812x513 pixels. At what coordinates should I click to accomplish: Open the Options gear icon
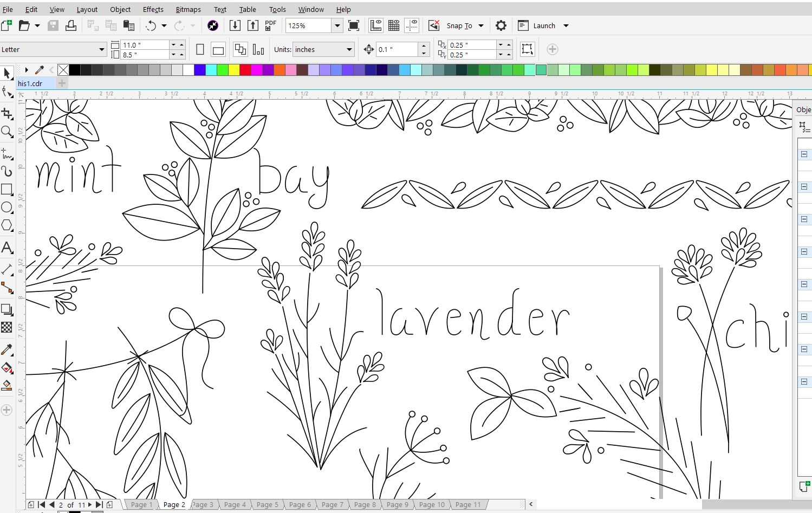coord(501,25)
